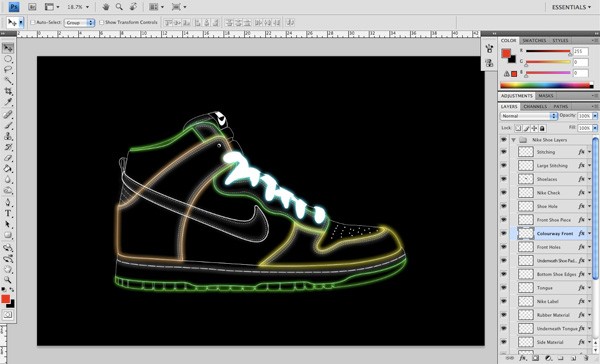Open the Opacity slider arrow in the Layers panel

(x=595, y=116)
